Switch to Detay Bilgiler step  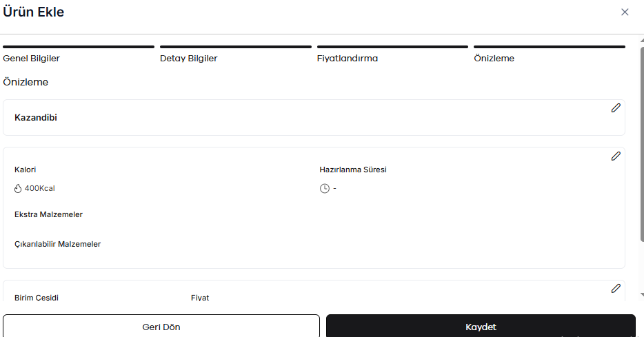pos(236,54)
